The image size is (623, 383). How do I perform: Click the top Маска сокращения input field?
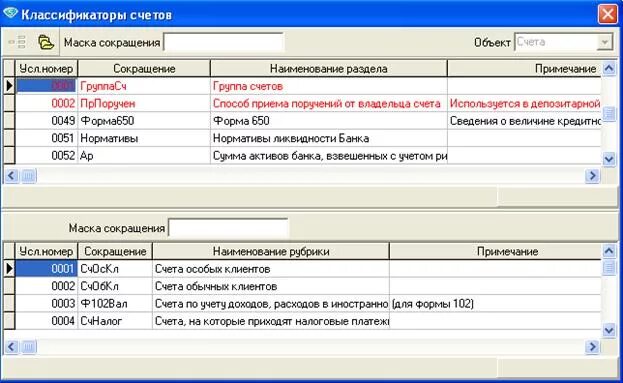pos(224,42)
